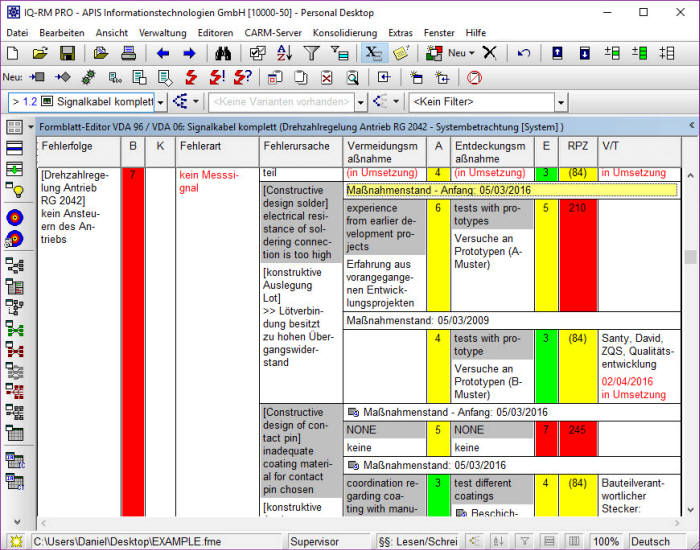Click the yellow note icon

pos(401,54)
